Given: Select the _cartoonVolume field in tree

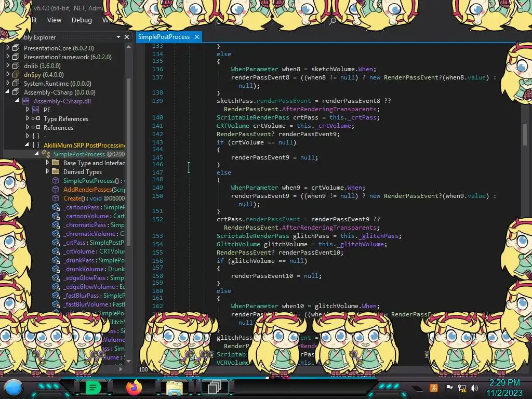Looking at the screenshot, I should [x=94, y=216].
